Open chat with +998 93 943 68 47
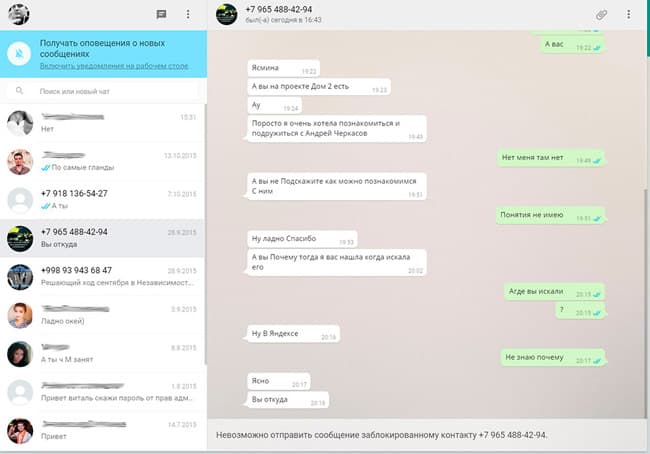 102,277
